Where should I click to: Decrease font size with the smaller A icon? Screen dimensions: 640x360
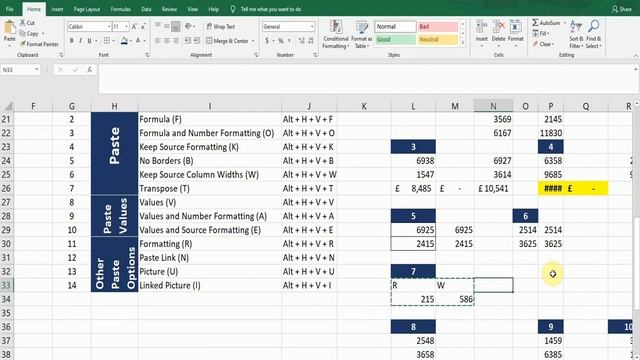coord(143,27)
